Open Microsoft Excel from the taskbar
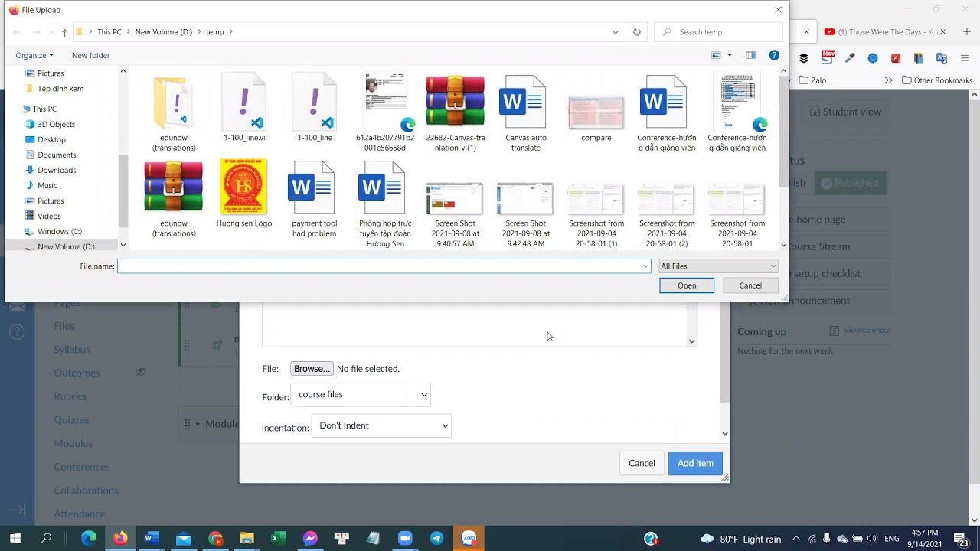The width and height of the screenshot is (980, 551). 278,539
